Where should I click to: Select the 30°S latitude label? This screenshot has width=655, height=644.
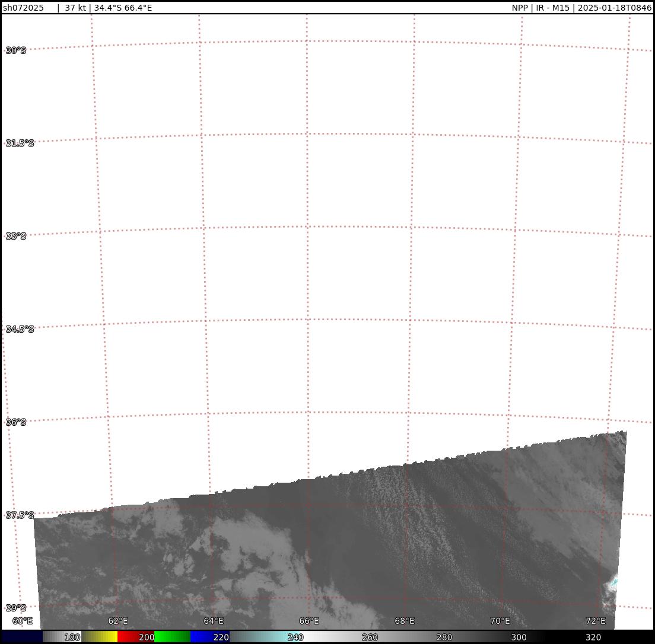pos(16,50)
